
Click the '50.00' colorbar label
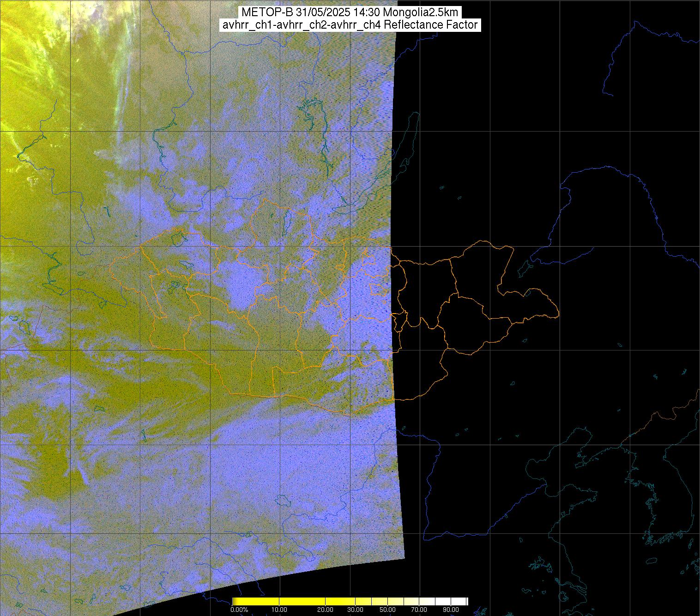(x=388, y=610)
